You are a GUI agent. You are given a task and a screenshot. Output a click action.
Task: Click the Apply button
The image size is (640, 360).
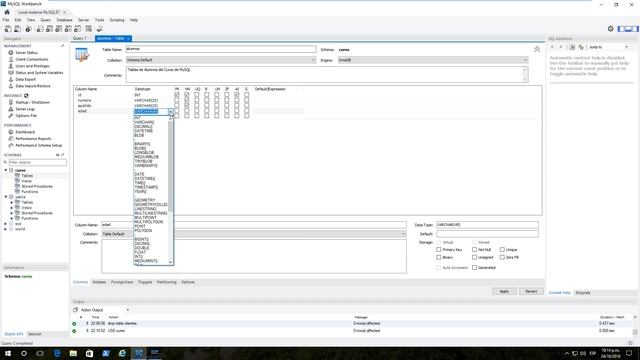pyautogui.click(x=504, y=291)
